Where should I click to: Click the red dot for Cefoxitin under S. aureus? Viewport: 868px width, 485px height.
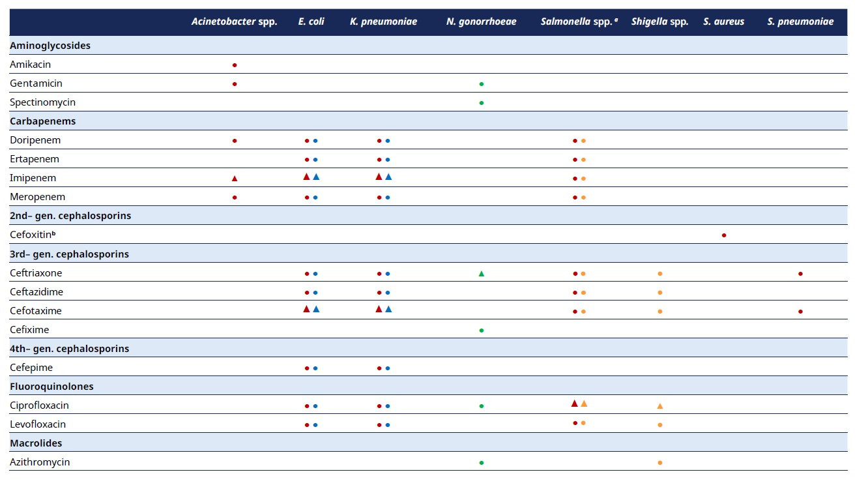pos(724,235)
